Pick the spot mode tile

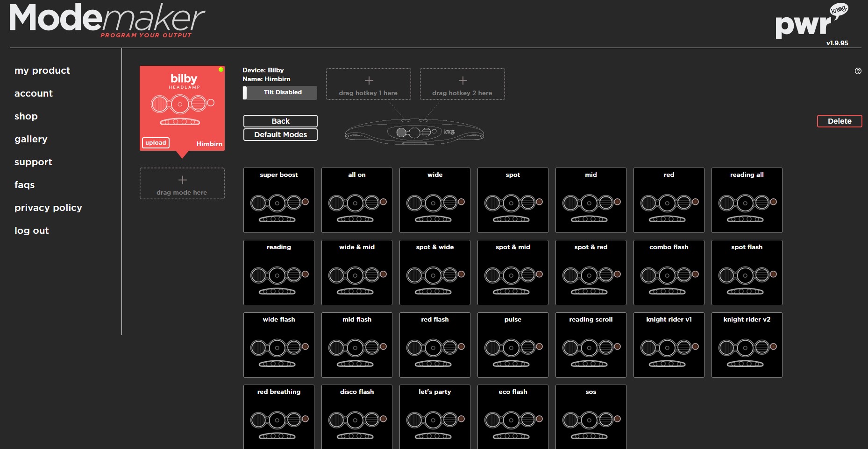[x=513, y=200]
